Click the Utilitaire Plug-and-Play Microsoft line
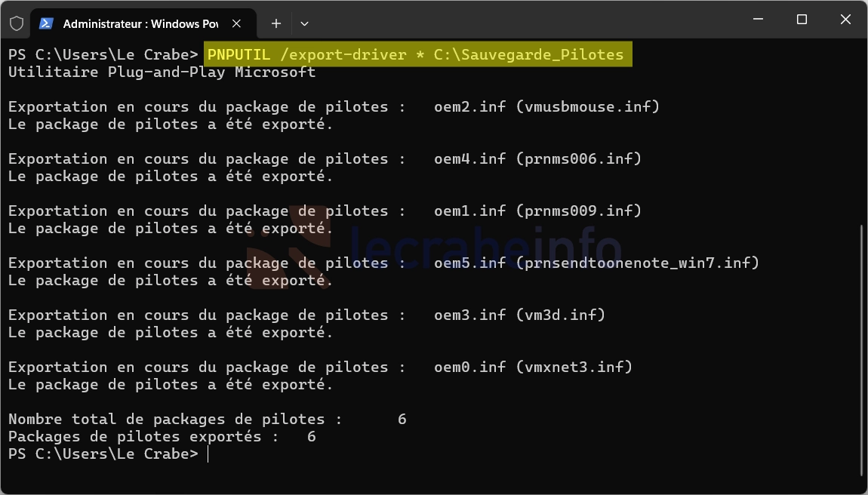The width and height of the screenshot is (868, 495). [162, 72]
